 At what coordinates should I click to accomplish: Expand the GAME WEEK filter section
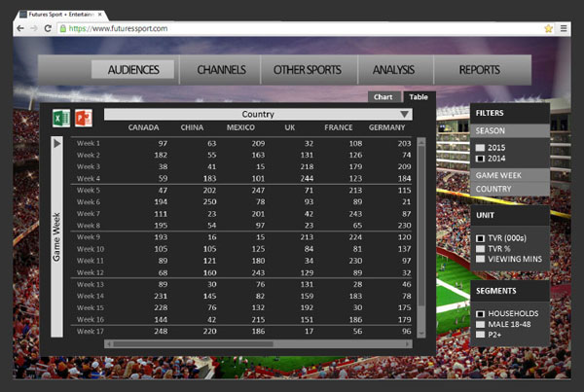pyautogui.click(x=509, y=173)
